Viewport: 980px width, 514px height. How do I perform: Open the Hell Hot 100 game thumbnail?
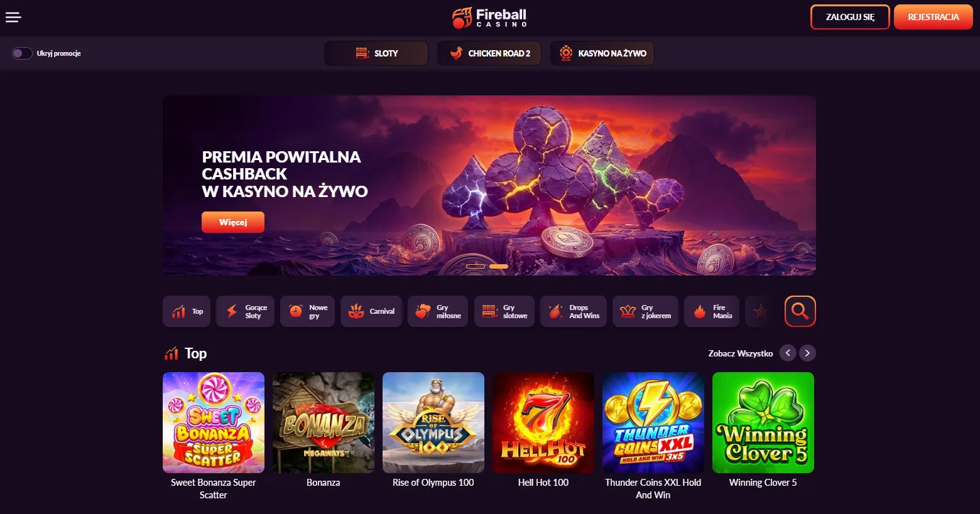[543, 423]
